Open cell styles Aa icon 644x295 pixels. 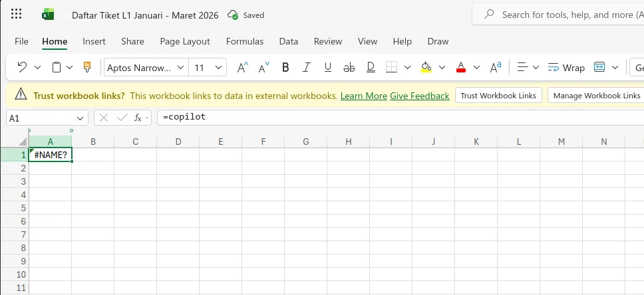496,67
